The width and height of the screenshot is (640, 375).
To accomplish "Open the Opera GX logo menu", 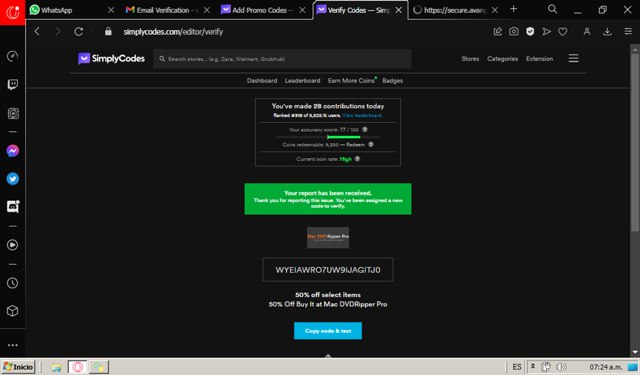I will tap(12, 12).
